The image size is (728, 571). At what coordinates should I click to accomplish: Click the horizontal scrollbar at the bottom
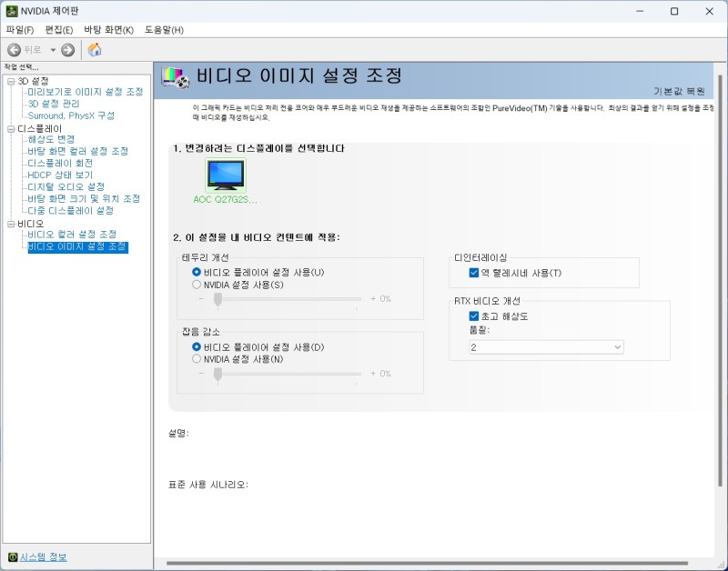[427, 564]
